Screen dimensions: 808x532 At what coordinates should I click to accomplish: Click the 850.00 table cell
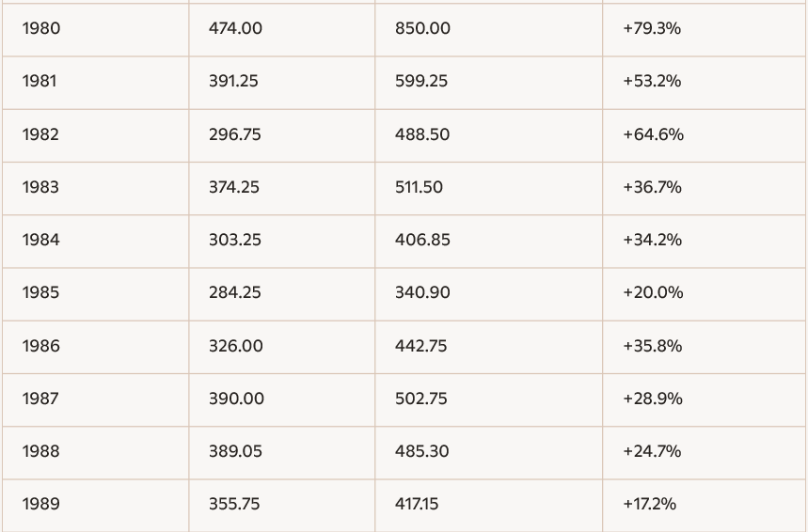click(422, 28)
